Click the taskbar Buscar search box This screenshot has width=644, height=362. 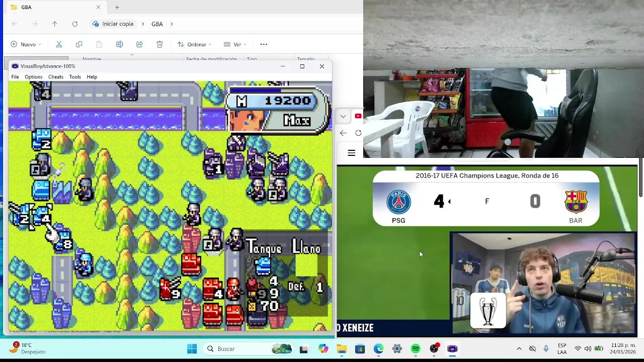click(x=250, y=348)
